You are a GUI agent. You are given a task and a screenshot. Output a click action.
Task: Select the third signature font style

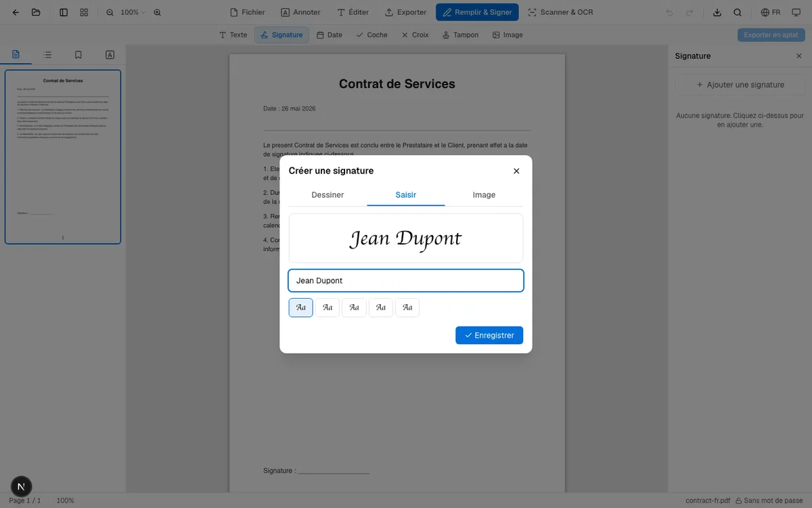(354, 308)
